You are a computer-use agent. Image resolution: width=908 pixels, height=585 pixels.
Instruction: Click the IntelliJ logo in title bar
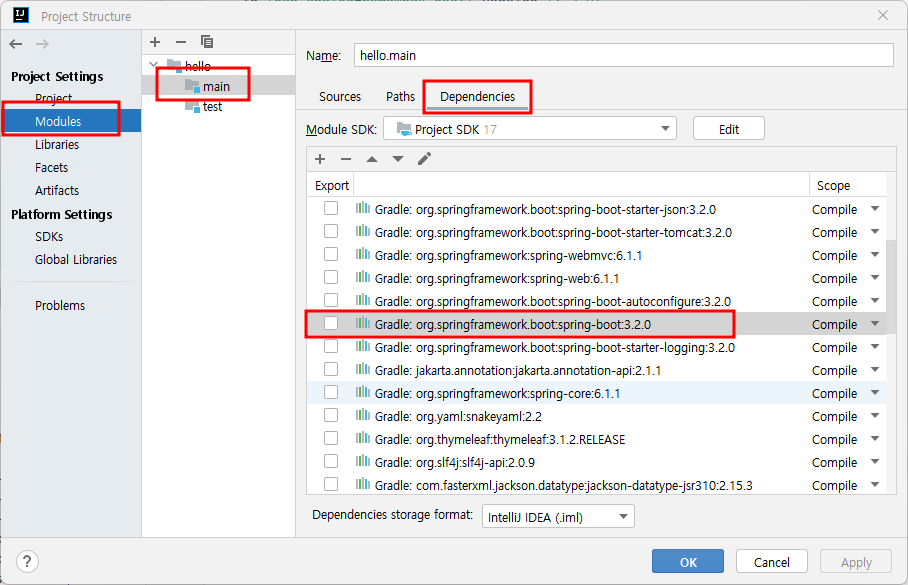tap(20, 15)
